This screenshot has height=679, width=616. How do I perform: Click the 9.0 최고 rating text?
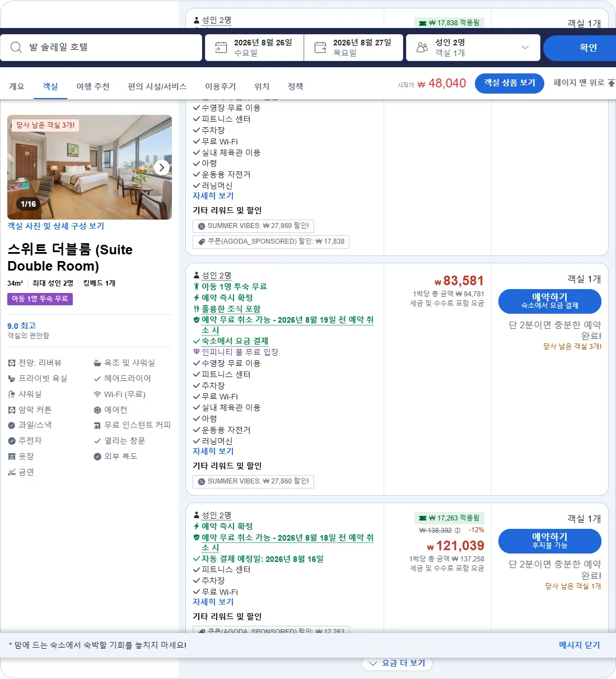point(21,325)
